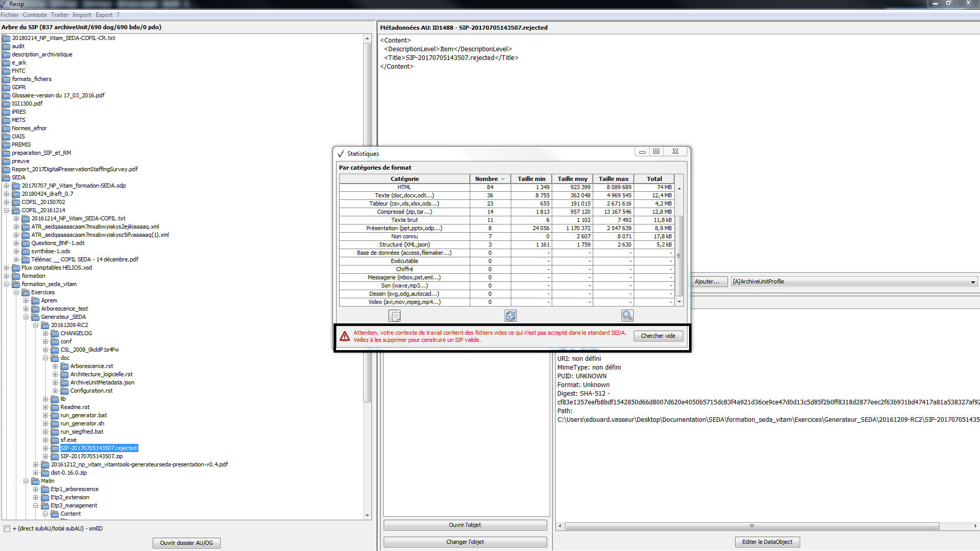This screenshot has width=980, height=551.
Task: Toggle the direct subAU/total subAU checkbox
Action: click(7, 529)
